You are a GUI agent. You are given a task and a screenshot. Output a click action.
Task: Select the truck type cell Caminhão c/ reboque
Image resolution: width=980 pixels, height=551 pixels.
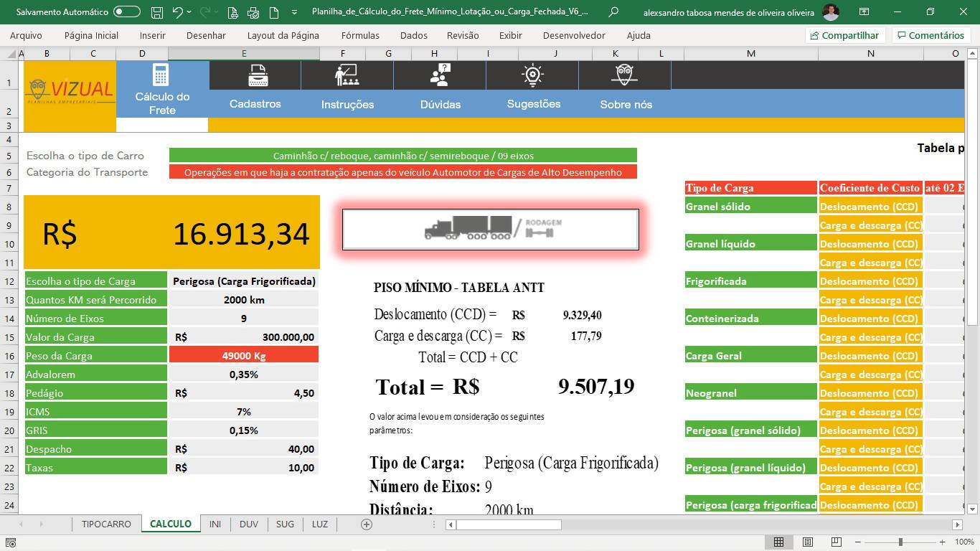tap(403, 155)
